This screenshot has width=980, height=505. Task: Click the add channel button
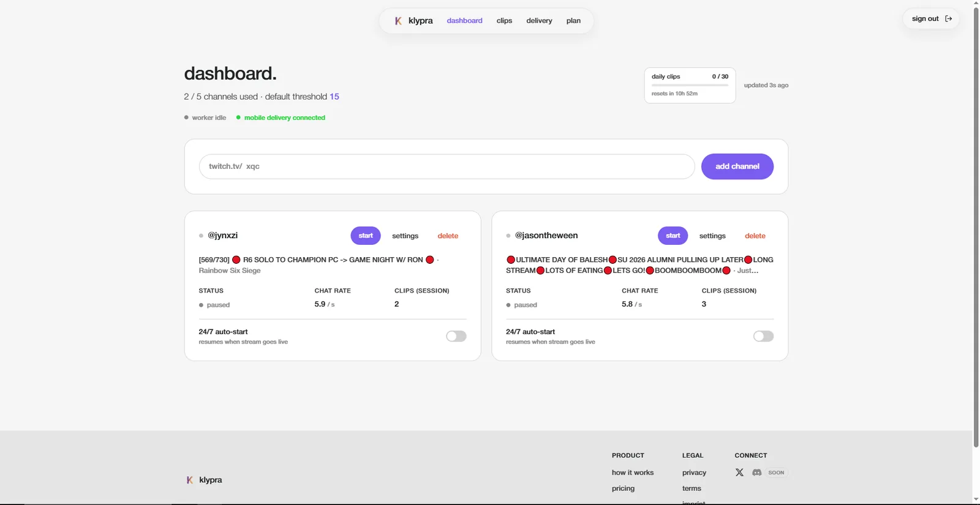(737, 166)
